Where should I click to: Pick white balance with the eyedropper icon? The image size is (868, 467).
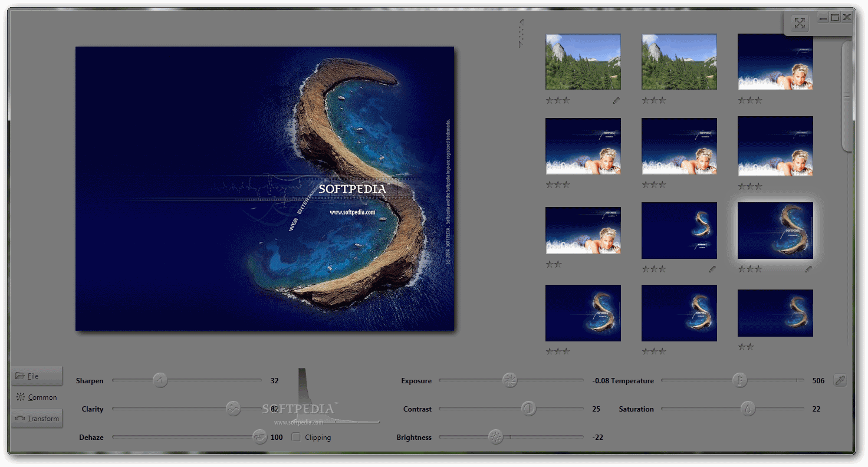tap(840, 381)
